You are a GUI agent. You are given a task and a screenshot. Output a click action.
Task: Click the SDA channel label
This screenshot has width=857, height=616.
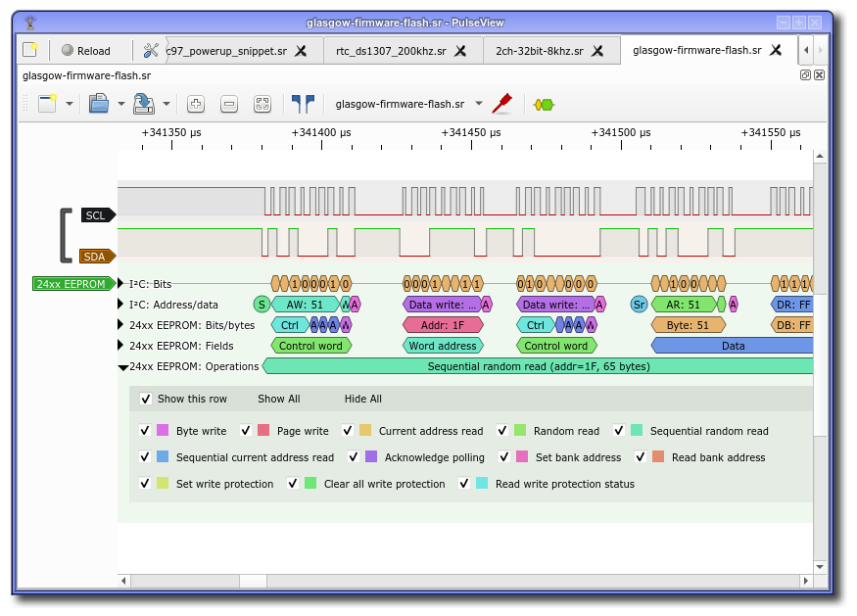tap(97, 257)
